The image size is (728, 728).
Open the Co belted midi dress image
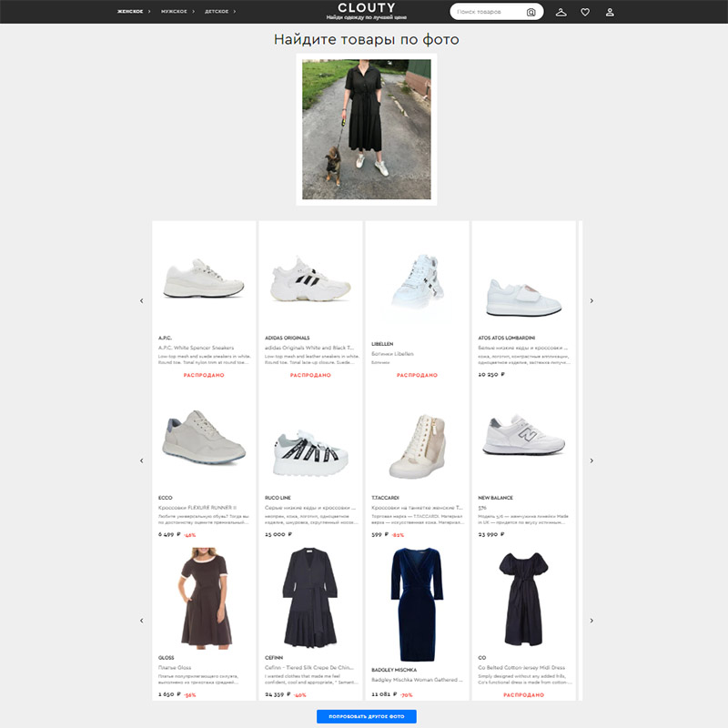(524, 599)
